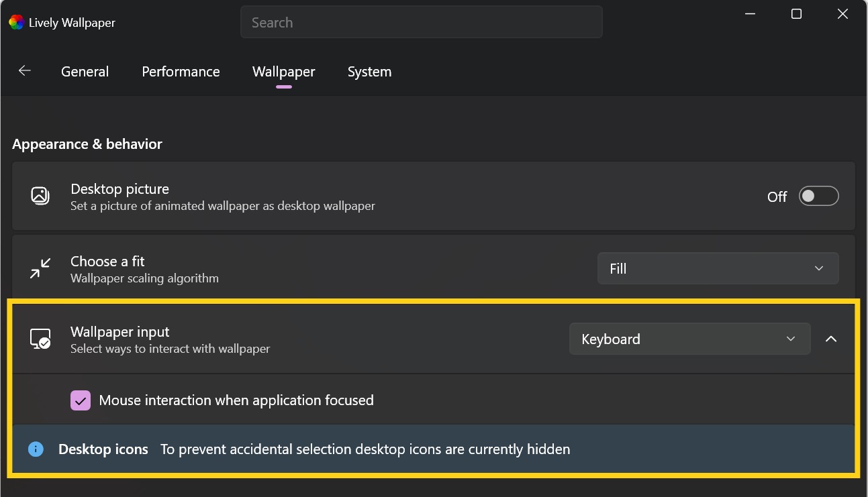Click the info icon in the Desktop icons notice

click(x=36, y=449)
